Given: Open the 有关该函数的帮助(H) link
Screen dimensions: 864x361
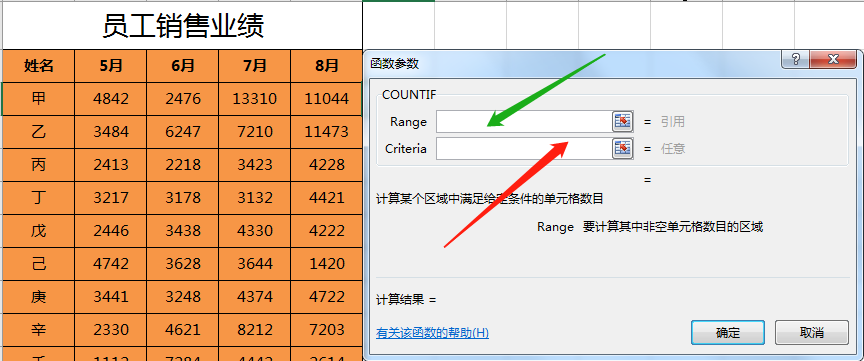Looking at the screenshot, I should (x=433, y=333).
